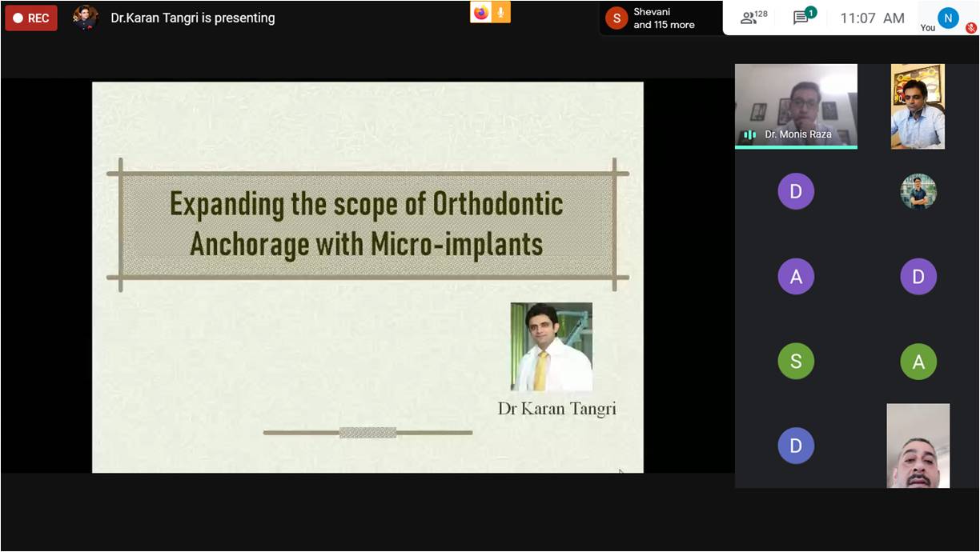The width and height of the screenshot is (980, 552).
Task: Select the green 'S' participant avatar
Action: [x=795, y=362]
